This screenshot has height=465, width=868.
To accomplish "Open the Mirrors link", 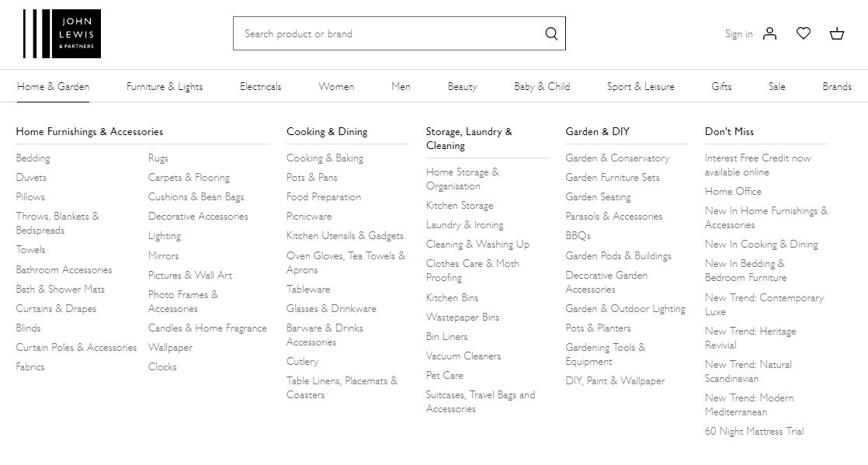I will [x=163, y=255].
